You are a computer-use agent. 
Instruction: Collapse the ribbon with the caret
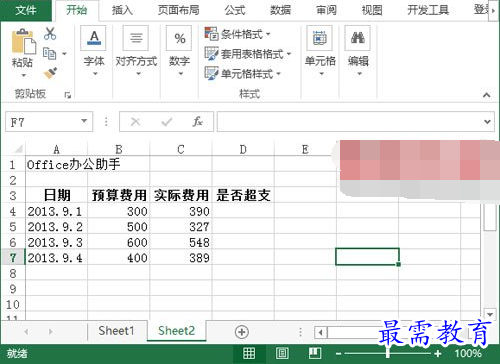(487, 95)
